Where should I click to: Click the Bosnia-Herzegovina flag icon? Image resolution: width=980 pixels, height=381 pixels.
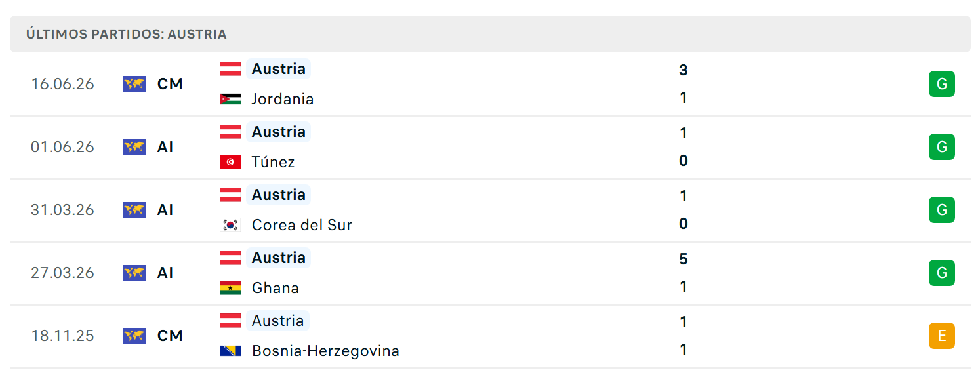click(x=230, y=351)
